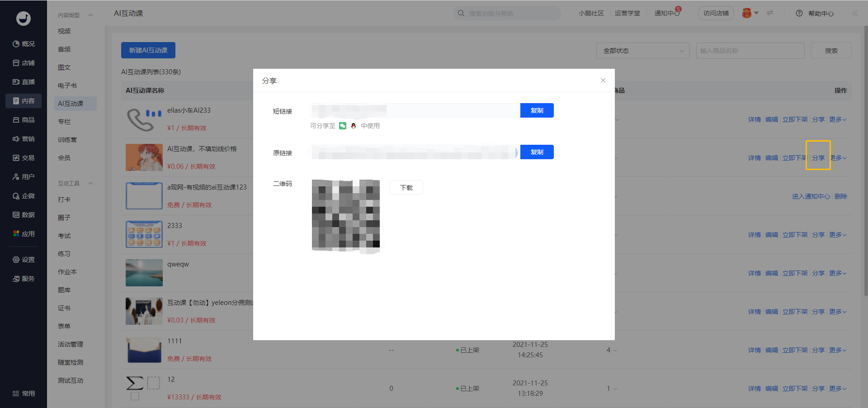
Task: Collapse the 内容类型 section in sidebar
Action: (x=90, y=15)
